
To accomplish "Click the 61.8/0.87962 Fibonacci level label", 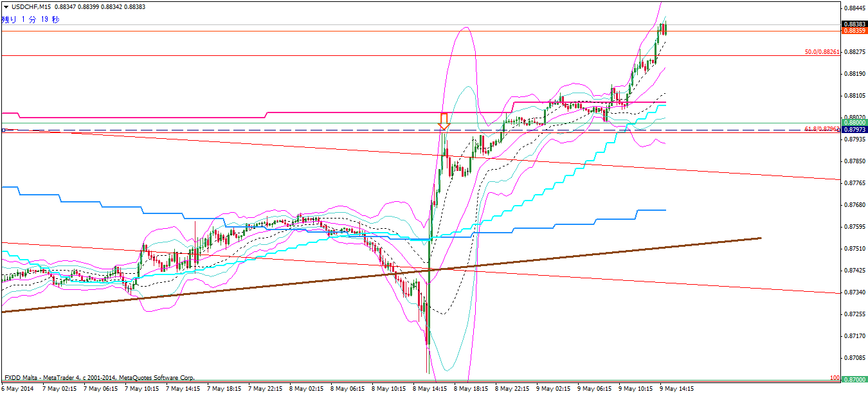I will click(x=822, y=129).
